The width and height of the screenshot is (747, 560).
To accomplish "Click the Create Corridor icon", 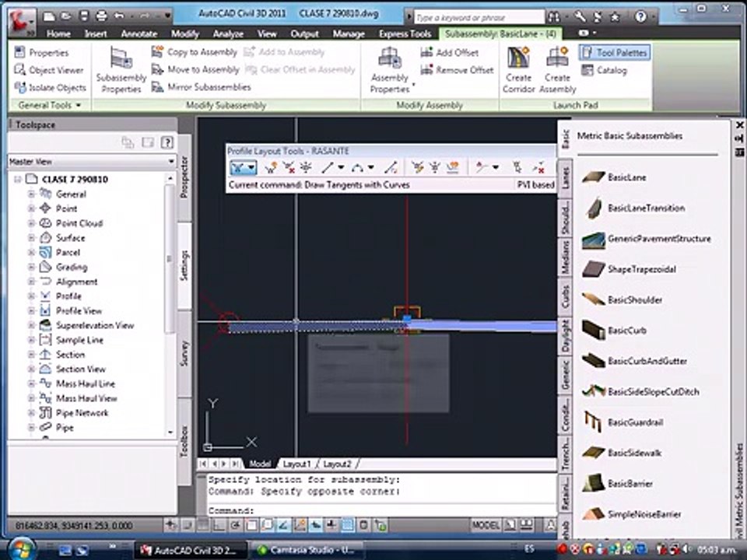I will (518, 70).
